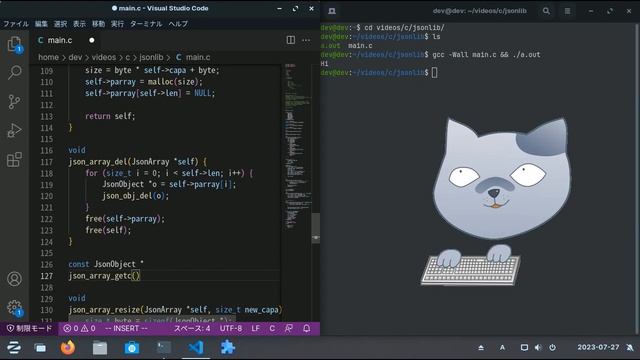Click the videos breadcrumb segment

pos(104,57)
